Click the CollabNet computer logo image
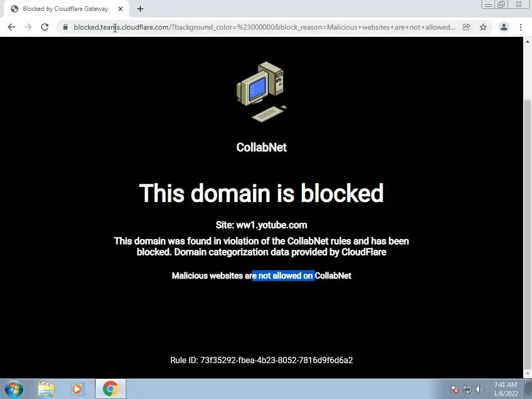 [262, 91]
